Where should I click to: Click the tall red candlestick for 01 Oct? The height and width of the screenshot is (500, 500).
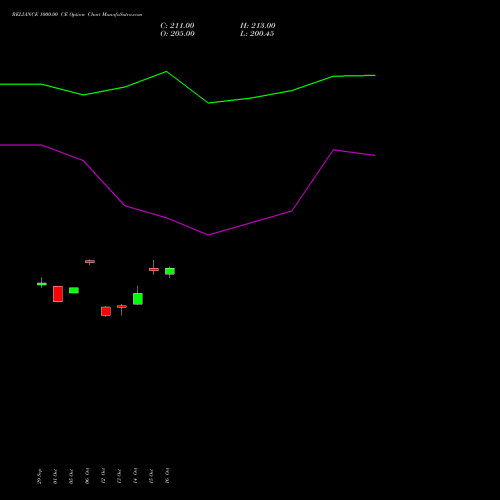58,294
